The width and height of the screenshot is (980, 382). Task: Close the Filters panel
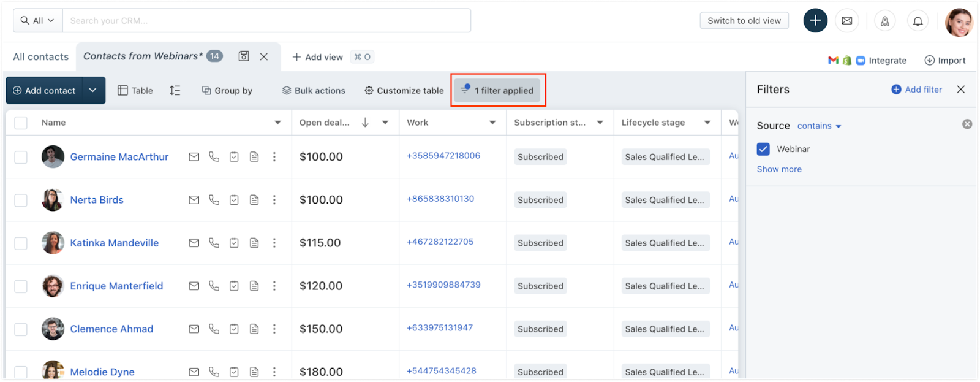(961, 90)
